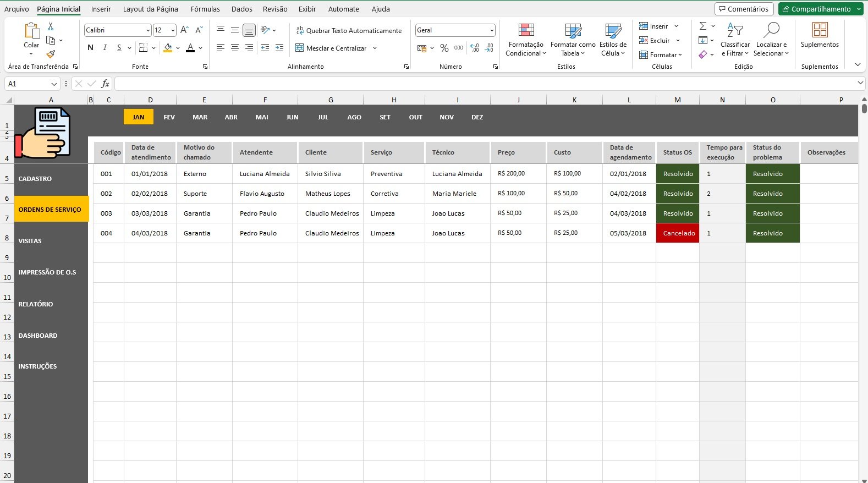
Task: Toggle bold (N) formatting
Action: click(90, 48)
